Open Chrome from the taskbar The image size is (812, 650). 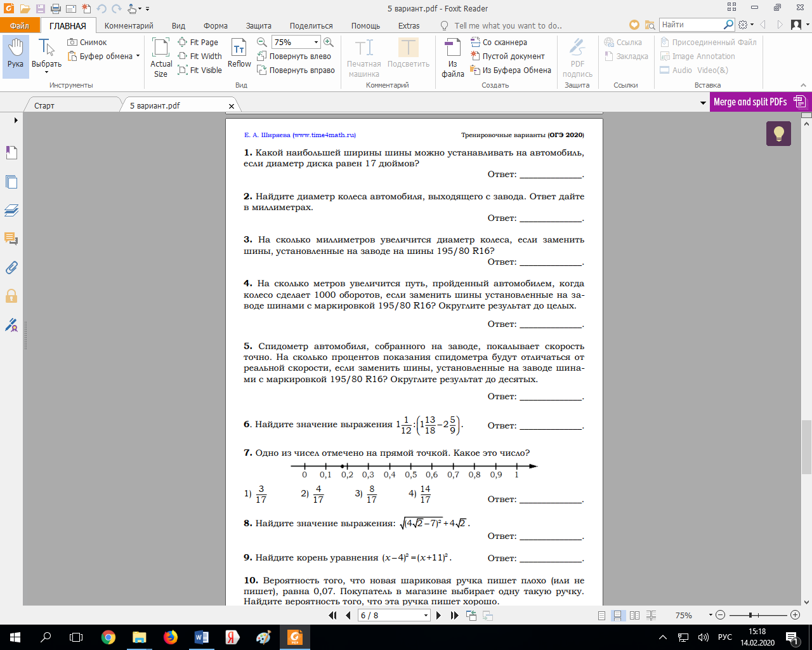click(x=108, y=637)
